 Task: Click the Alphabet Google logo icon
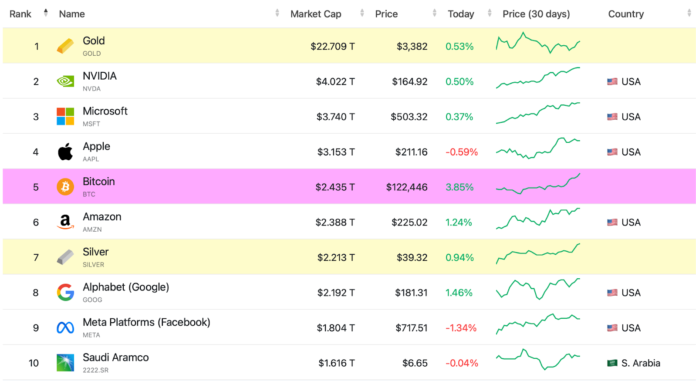coord(65,292)
